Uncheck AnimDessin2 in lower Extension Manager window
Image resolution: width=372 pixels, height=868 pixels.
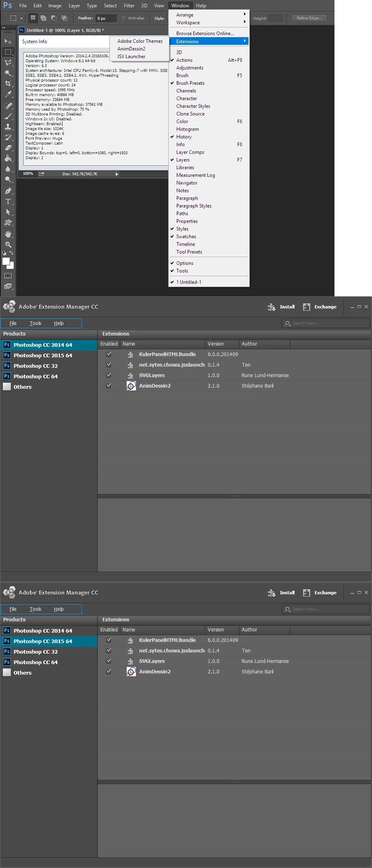(109, 671)
